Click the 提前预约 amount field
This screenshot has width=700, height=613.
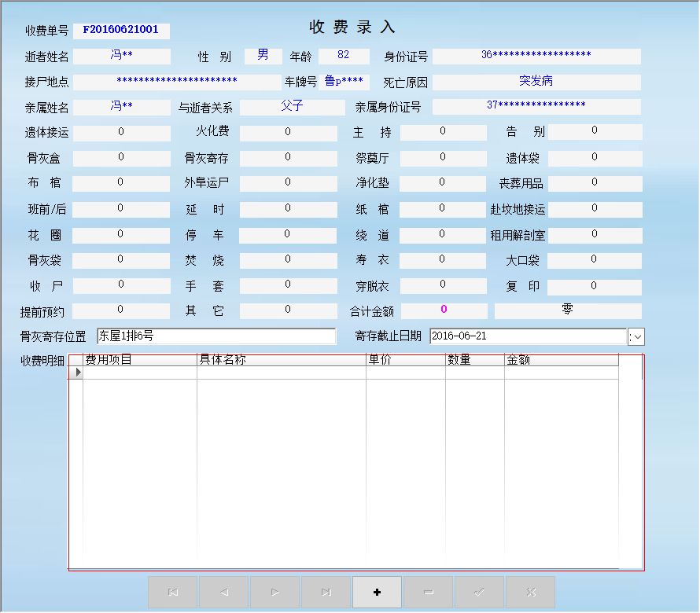(x=121, y=311)
